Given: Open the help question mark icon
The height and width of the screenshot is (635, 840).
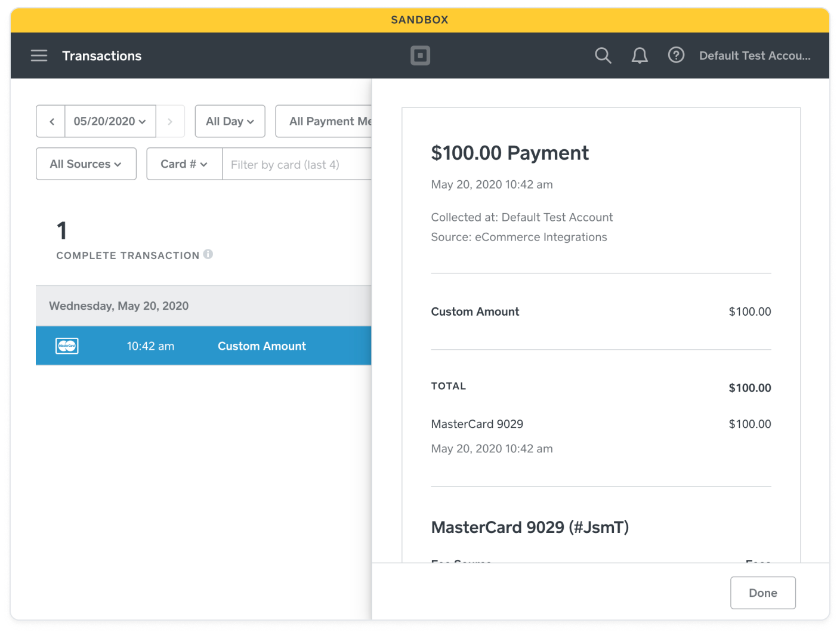Looking at the screenshot, I should pyautogui.click(x=676, y=56).
